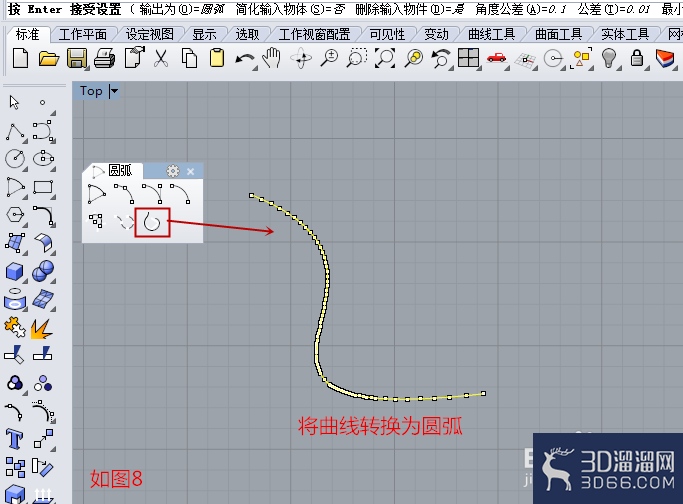
Task: Undo the last action arrow
Action: tap(245, 59)
